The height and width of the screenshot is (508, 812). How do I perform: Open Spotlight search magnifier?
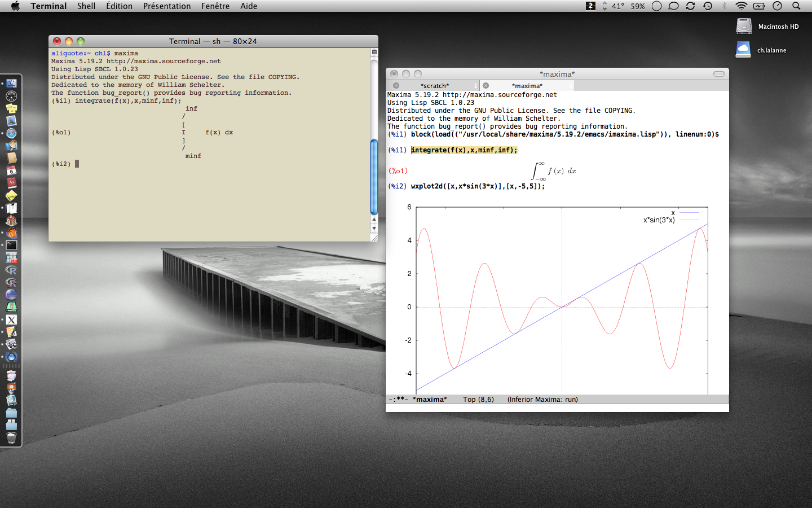[x=796, y=6]
